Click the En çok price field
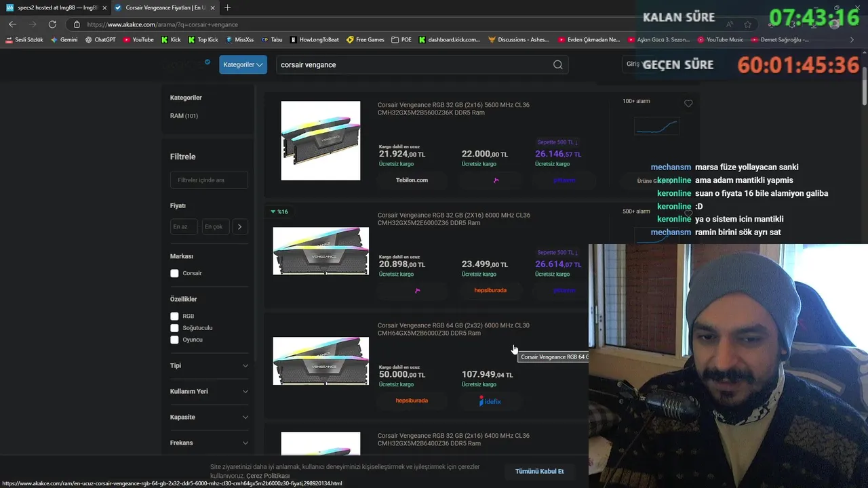 click(x=216, y=226)
